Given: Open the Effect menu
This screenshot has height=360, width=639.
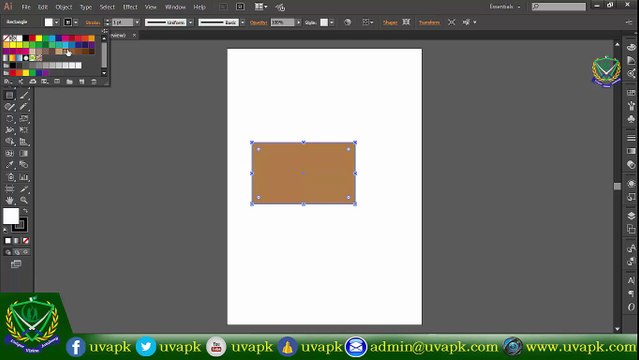Looking at the screenshot, I should [130, 7].
